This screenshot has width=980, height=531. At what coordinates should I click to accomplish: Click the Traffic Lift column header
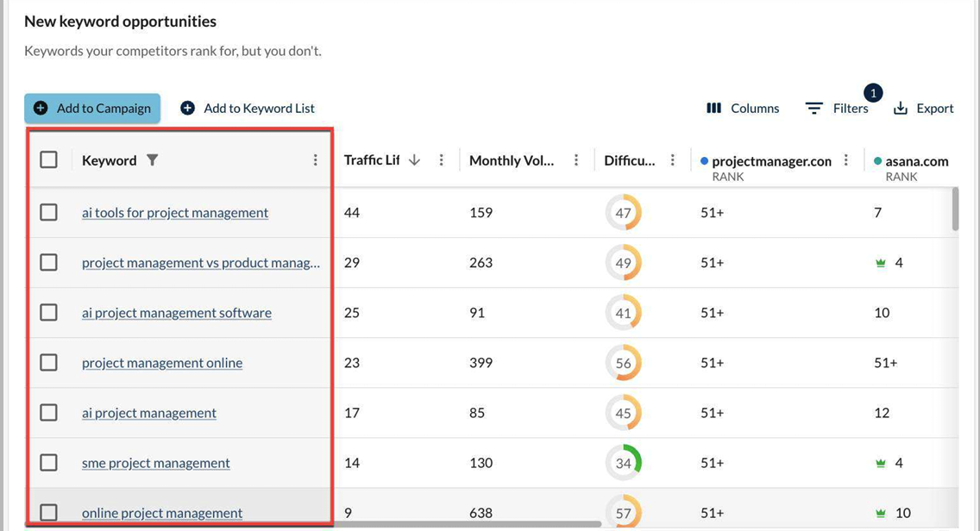[371, 160]
